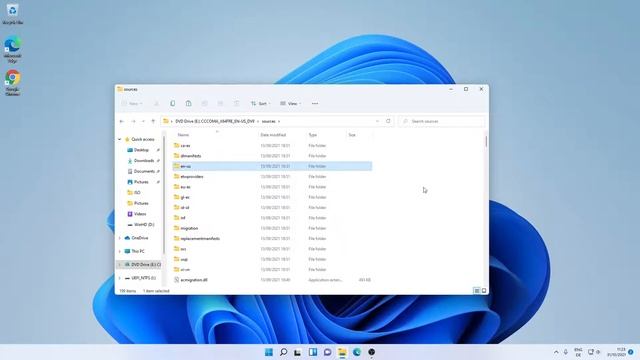
Task: Select DVD Drive (E:) in navigation pane
Action: 139,264
